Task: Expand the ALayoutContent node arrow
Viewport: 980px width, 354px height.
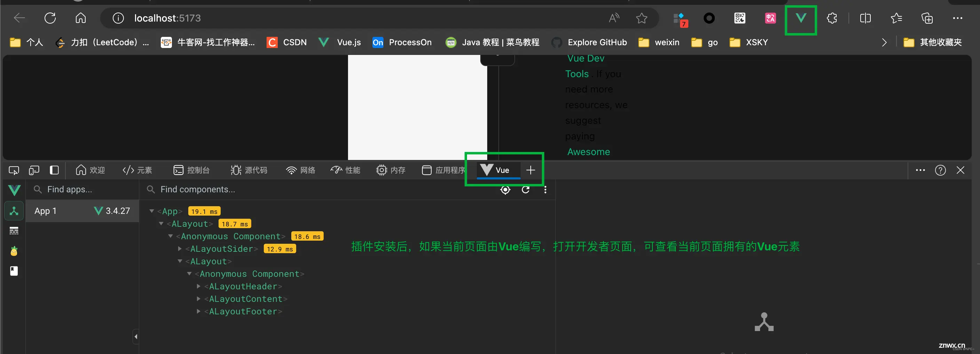Action: click(198, 299)
